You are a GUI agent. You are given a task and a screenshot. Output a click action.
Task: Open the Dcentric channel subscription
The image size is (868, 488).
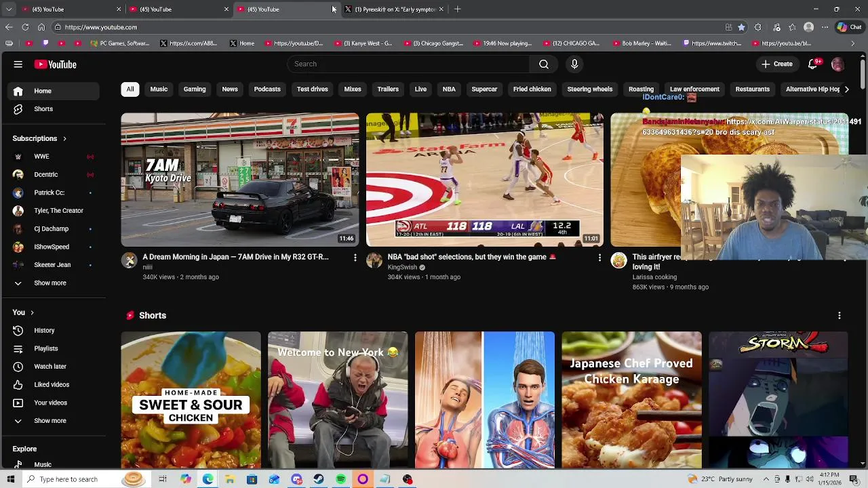(54, 174)
